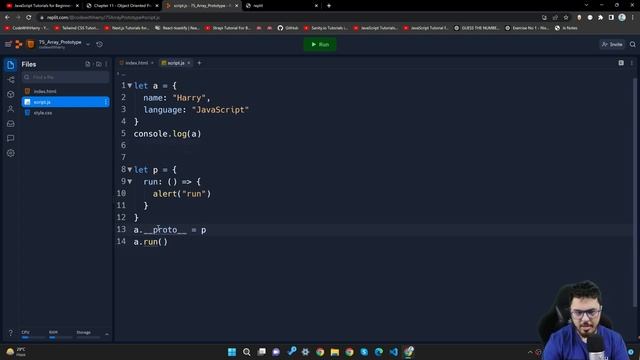The image size is (640, 360).
Task: Click the browser address bar
Action: [286, 18]
